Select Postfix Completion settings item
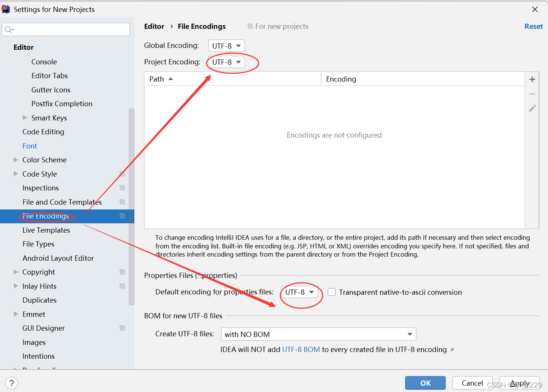 [x=62, y=104]
